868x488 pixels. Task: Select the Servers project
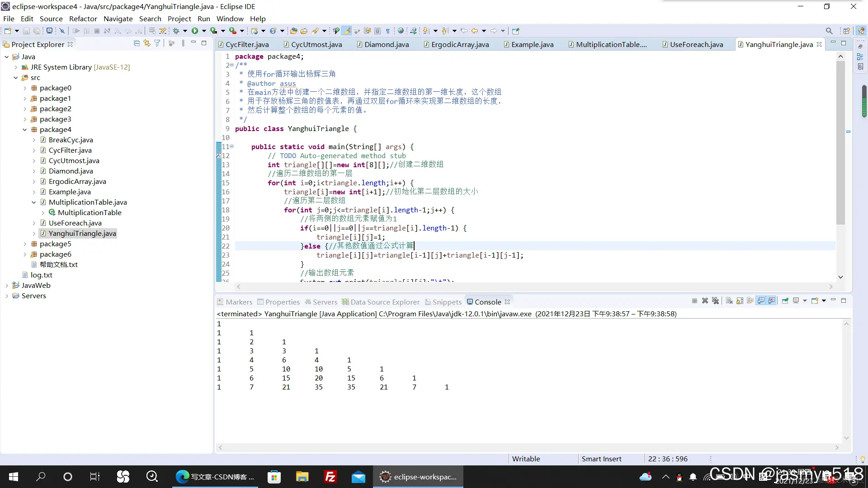[33, 296]
